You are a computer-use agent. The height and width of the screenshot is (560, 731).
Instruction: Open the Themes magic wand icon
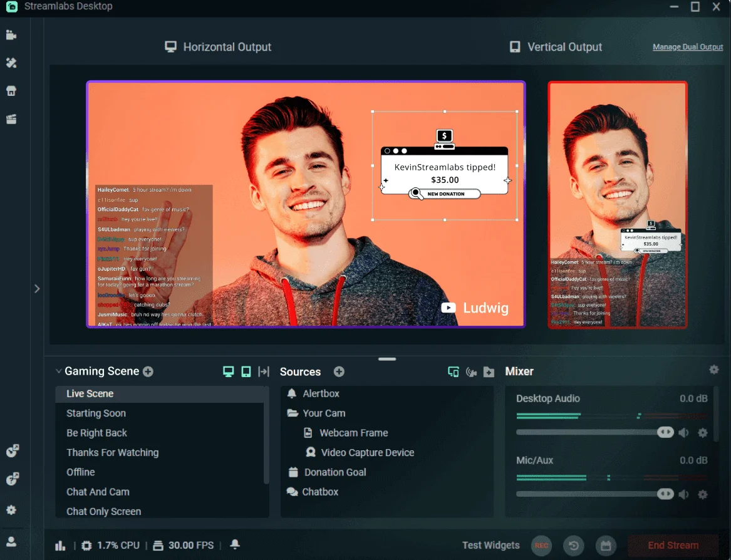pyautogui.click(x=11, y=63)
